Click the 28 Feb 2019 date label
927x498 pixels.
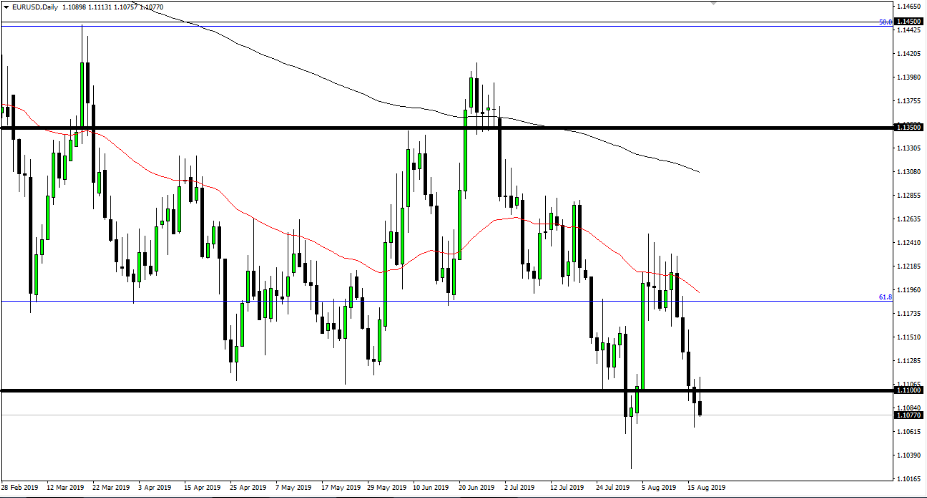[22, 488]
